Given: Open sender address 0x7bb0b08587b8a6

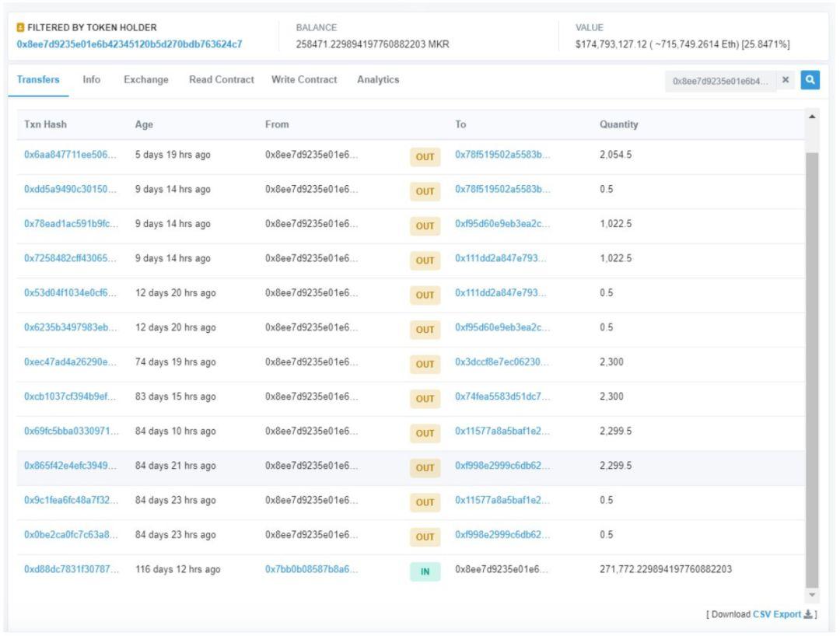Looking at the screenshot, I should click(x=311, y=569).
